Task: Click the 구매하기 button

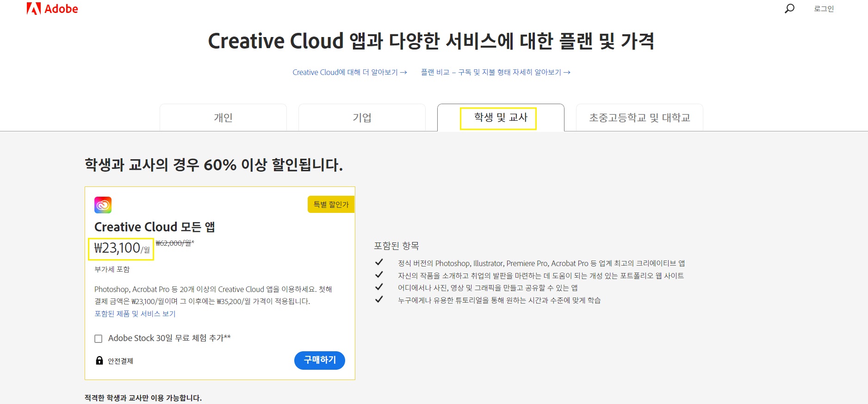Action: 320,360
